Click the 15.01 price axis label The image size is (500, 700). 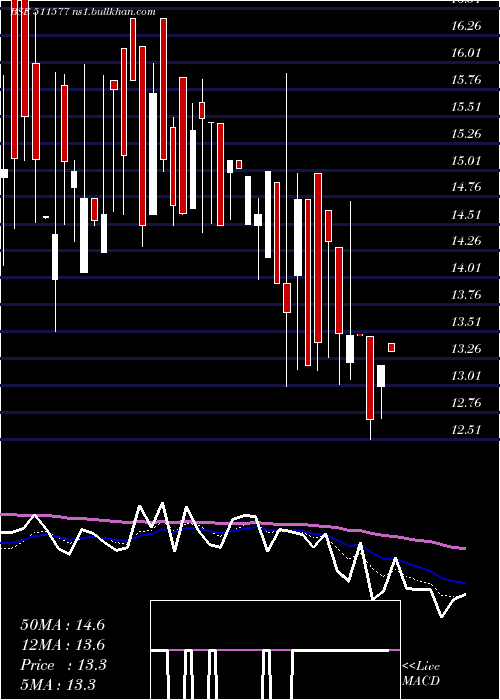click(466, 160)
